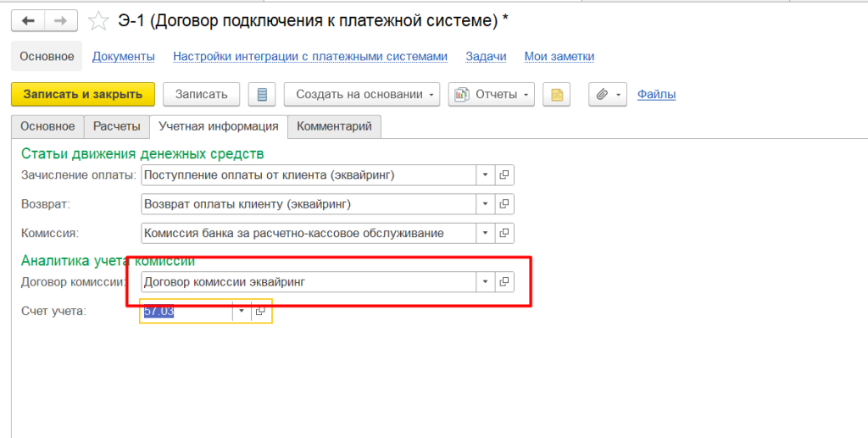Switch to the Расчеты tab
The image size is (868, 438).
coord(116,126)
